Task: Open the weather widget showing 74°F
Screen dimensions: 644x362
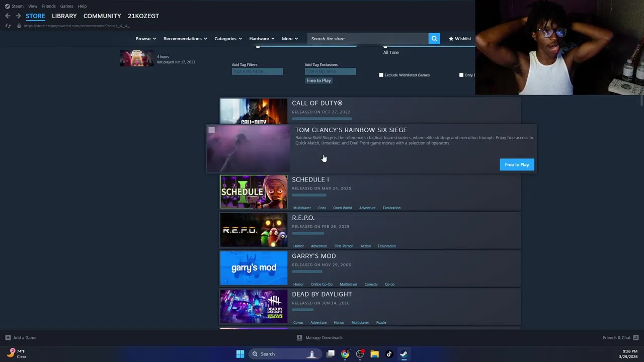Action: tap(17, 354)
